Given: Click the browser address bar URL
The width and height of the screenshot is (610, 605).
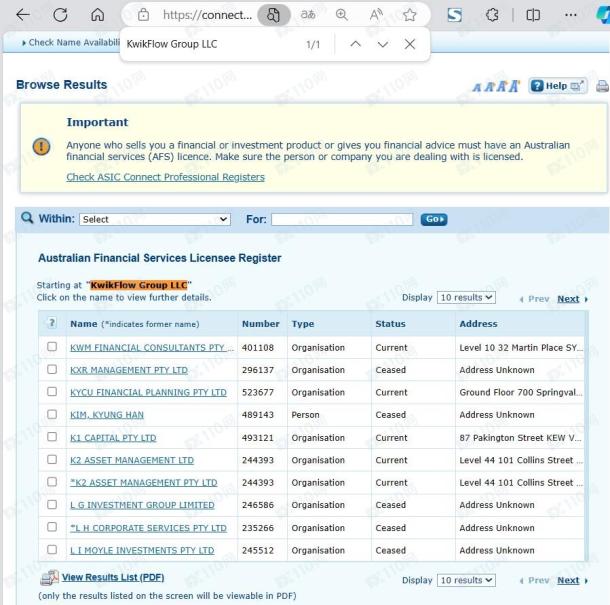Looking at the screenshot, I should coord(207,15).
